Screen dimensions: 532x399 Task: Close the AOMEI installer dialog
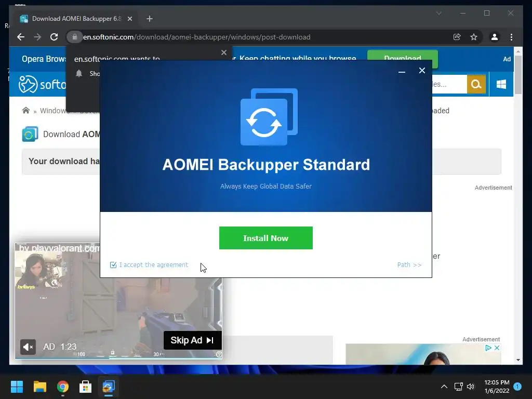(x=422, y=71)
